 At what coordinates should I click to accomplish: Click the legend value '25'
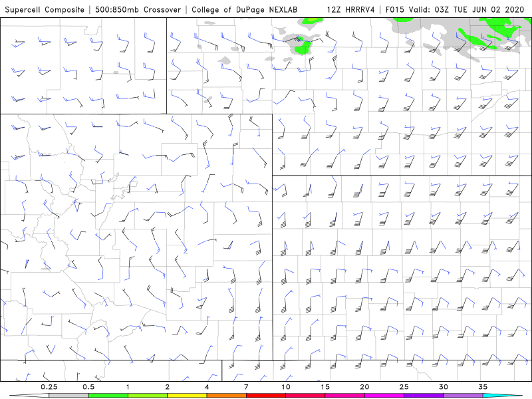pyautogui.click(x=404, y=387)
